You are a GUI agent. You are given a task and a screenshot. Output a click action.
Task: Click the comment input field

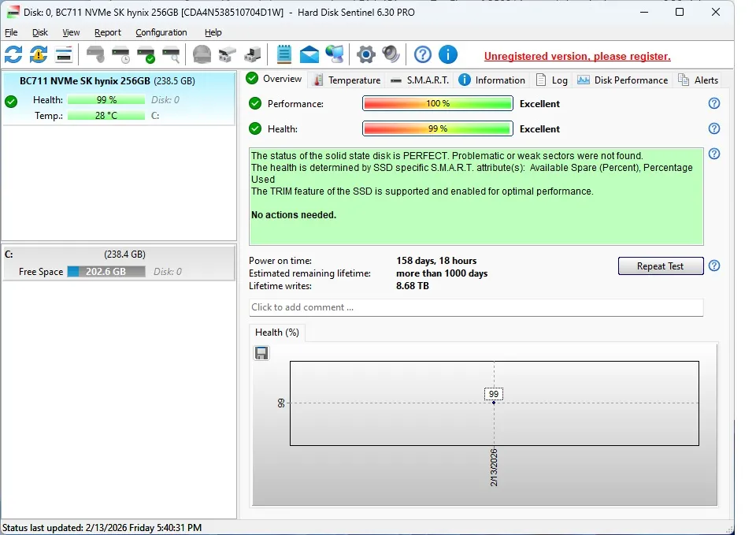[x=476, y=307]
